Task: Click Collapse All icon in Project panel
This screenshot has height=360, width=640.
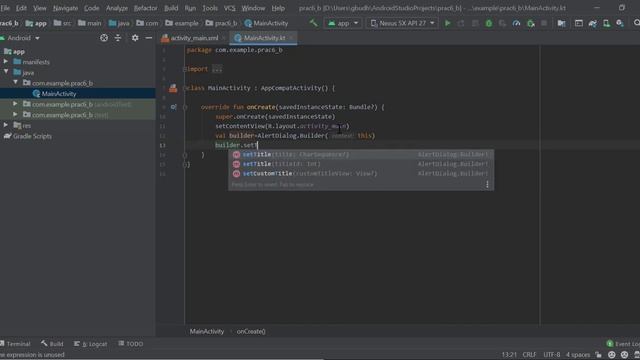Action: 118,38
